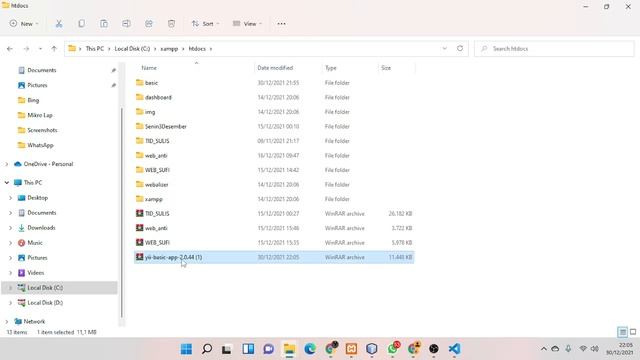This screenshot has width=640, height=360.
Task: Collapse the This PC node
Action: point(7,182)
